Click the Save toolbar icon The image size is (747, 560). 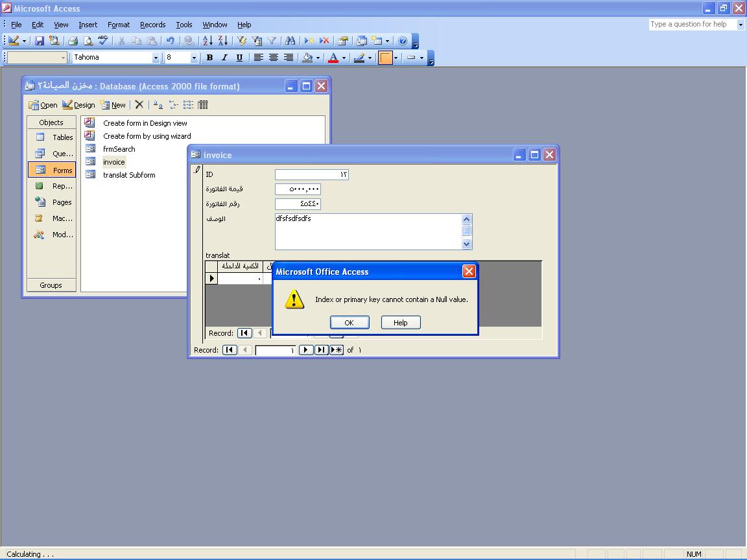point(40,41)
